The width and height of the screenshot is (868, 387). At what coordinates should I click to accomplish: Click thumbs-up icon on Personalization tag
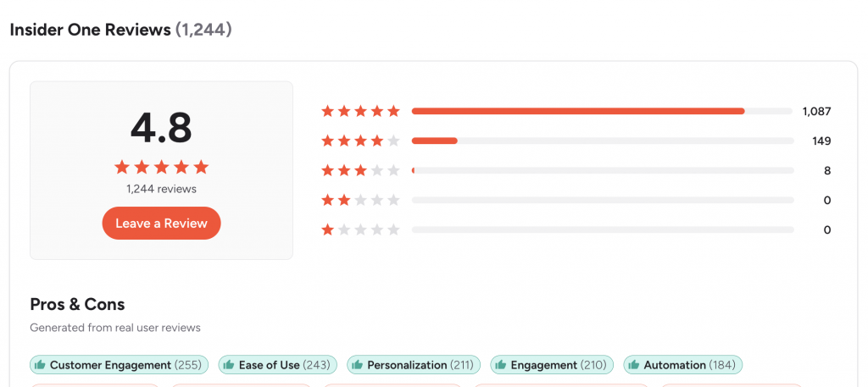coord(357,365)
